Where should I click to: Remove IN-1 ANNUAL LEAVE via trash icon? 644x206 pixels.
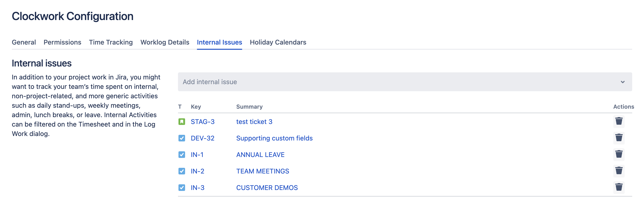coord(619,154)
